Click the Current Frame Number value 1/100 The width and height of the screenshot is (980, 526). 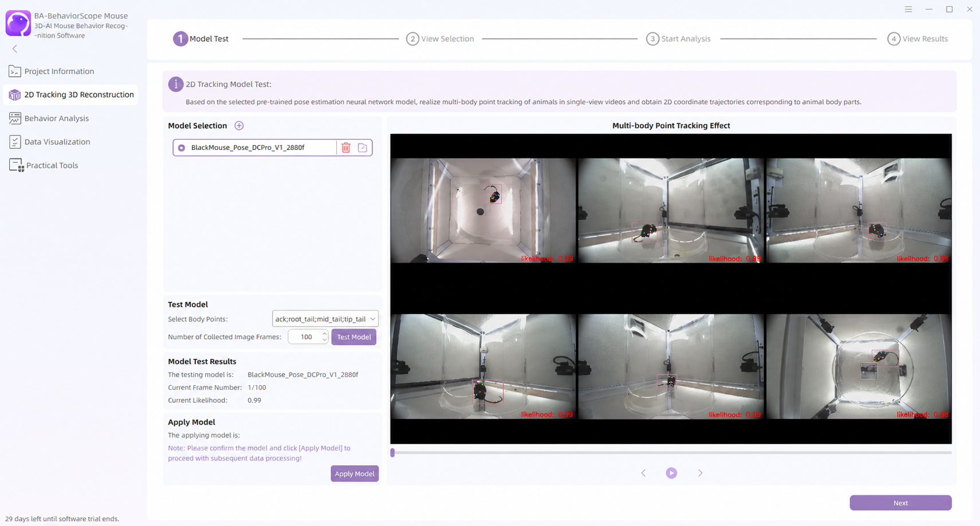pos(257,387)
